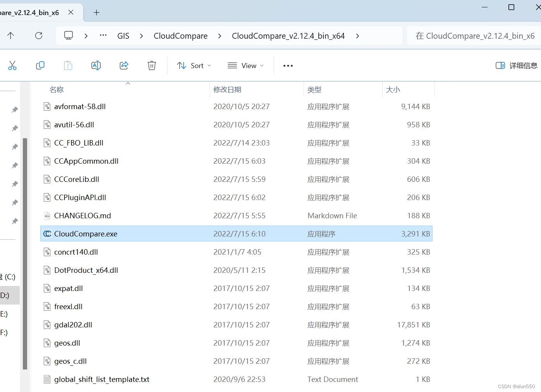Image resolution: width=541 pixels, height=392 pixels.
Task: Go up one folder level arrow
Action: click(x=11, y=36)
